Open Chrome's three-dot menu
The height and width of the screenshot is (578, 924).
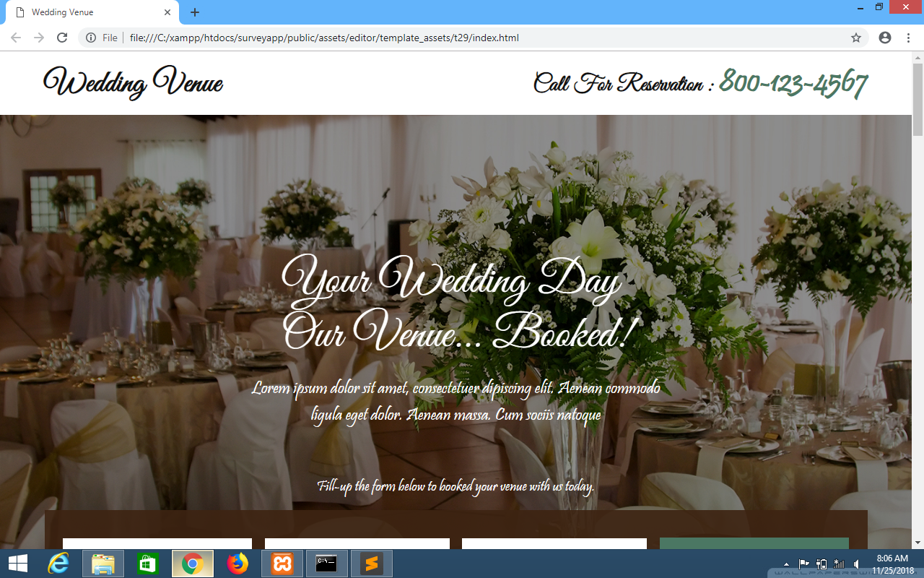(x=908, y=38)
